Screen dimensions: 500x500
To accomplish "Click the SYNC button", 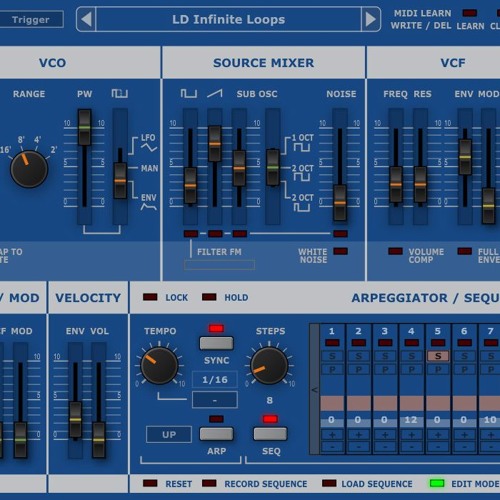I will (216, 343).
